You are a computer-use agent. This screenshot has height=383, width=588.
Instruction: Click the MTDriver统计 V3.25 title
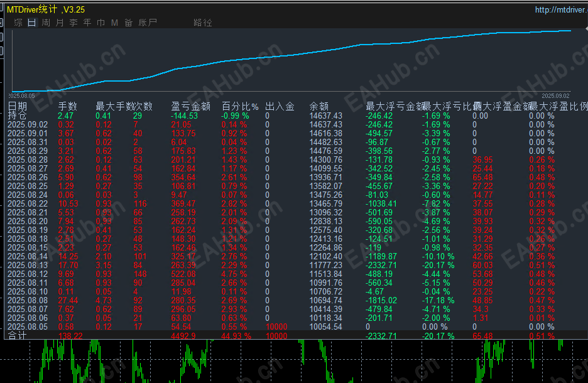click(46, 9)
